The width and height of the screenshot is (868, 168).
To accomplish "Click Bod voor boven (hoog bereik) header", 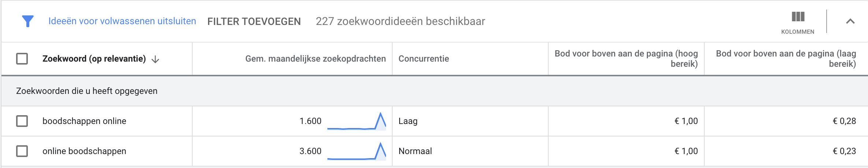I will click(x=626, y=59).
